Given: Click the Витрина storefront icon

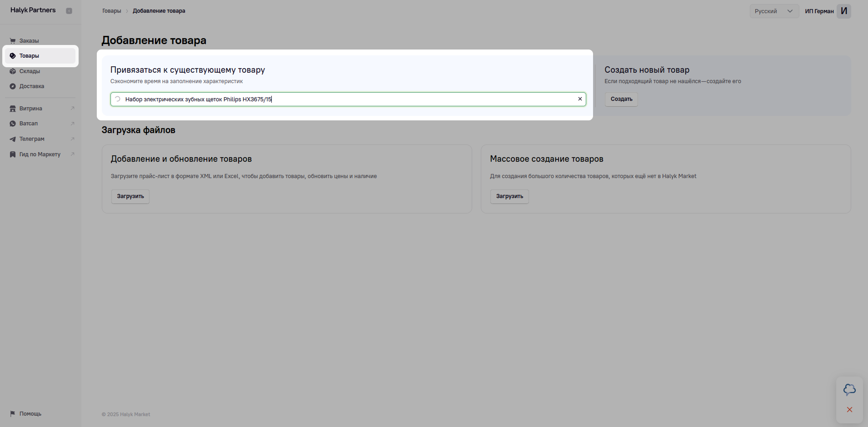Looking at the screenshot, I should click(x=13, y=109).
